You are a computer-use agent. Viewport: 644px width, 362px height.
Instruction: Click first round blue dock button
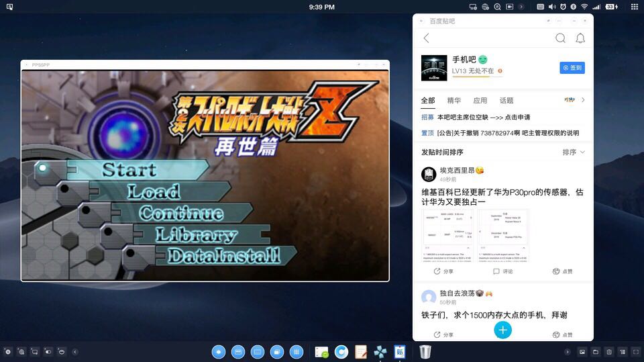coord(219,352)
